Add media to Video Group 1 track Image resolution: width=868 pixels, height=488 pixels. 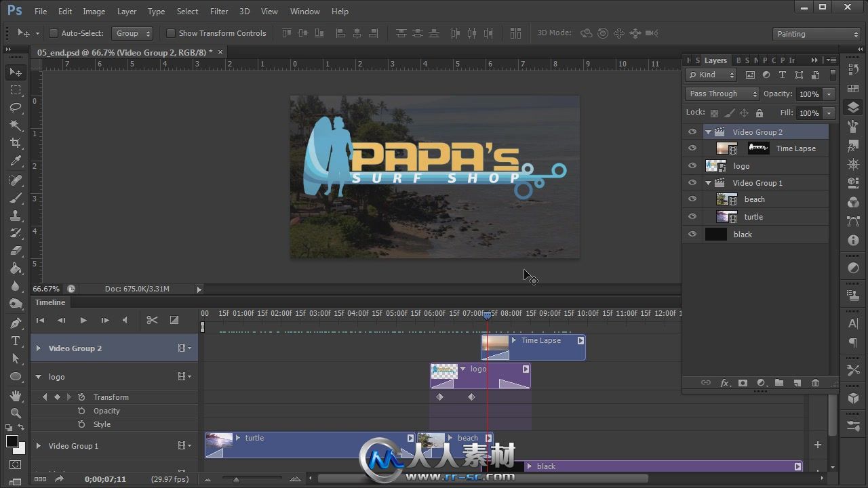coord(818,445)
